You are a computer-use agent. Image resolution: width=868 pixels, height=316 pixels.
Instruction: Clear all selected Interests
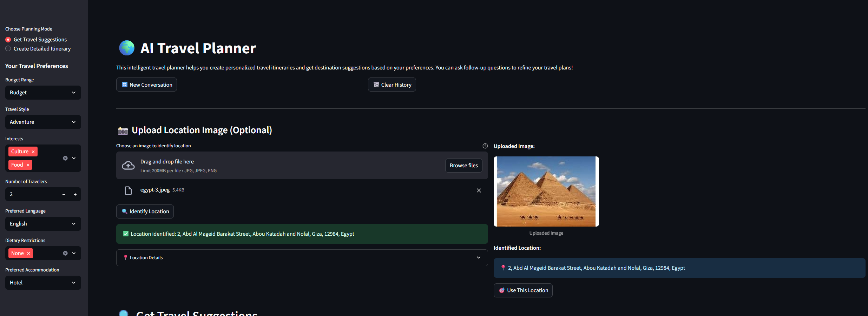65,158
